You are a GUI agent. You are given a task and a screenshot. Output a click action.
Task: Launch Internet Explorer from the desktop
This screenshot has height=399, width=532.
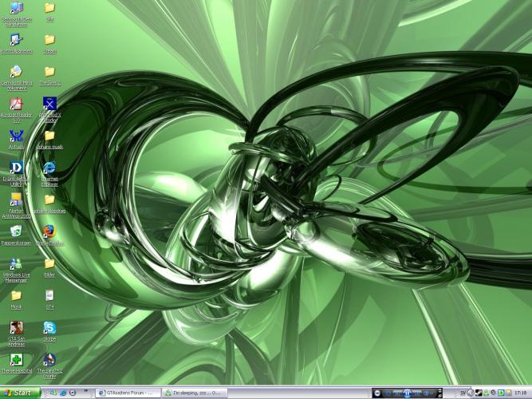(49, 168)
